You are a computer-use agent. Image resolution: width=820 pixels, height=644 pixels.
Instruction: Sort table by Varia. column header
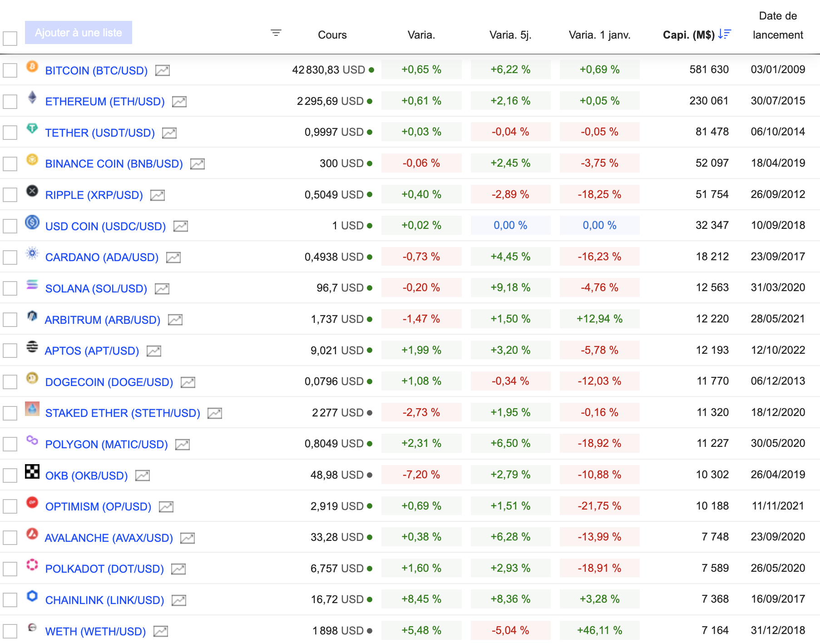[x=421, y=35]
